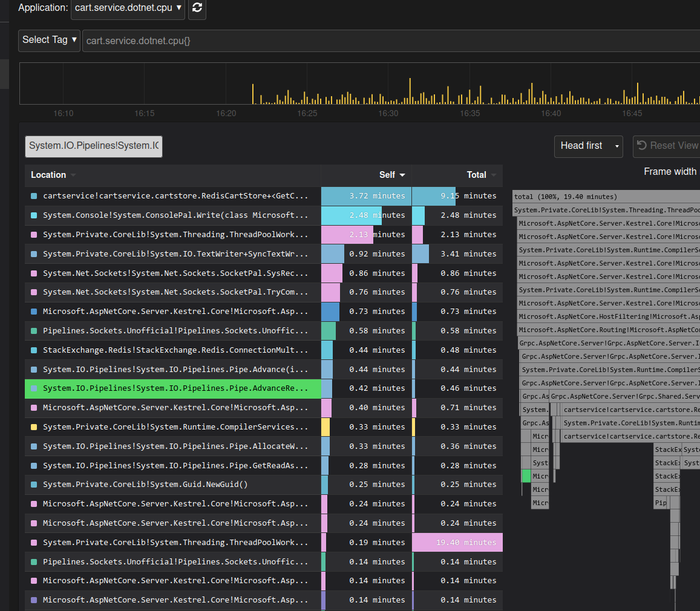Click the Frame width label

click(x=670, y=172)
